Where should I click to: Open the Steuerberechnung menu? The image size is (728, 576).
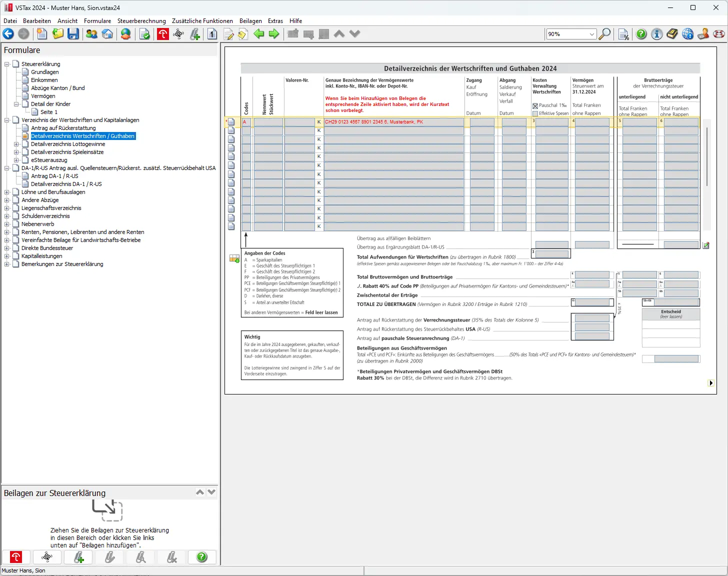pyautogui.click(x=141, y=21)
